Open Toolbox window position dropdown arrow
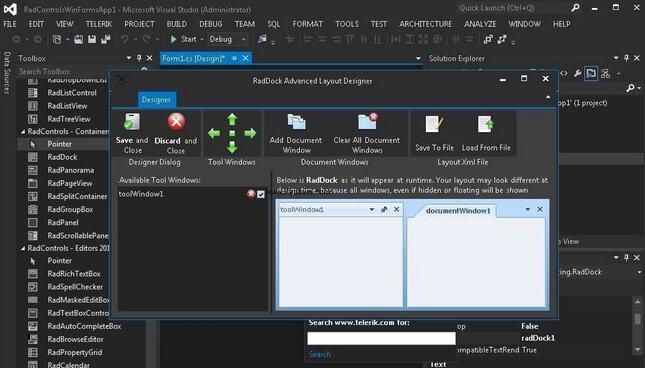 (x=129, y=58)
